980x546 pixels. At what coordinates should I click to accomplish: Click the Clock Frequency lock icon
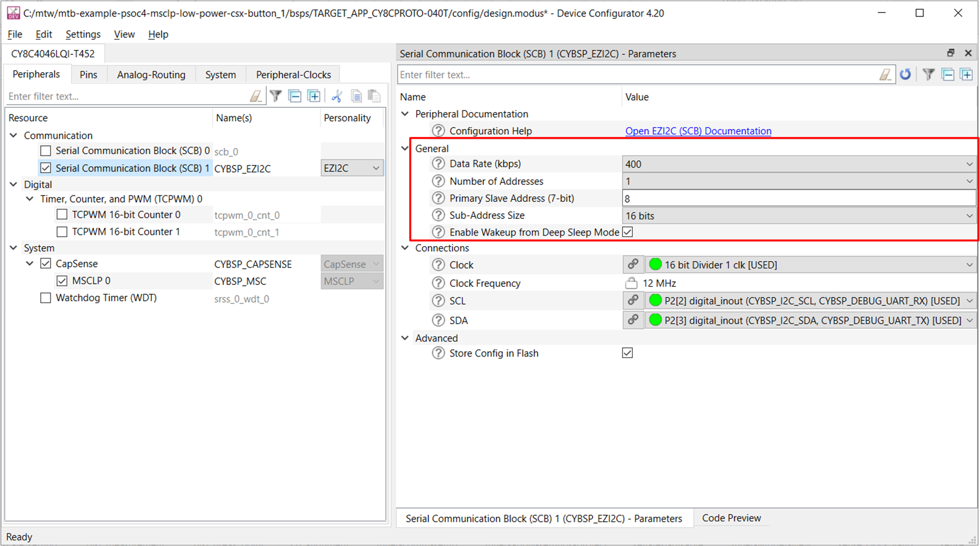click(x=631, y=283)
